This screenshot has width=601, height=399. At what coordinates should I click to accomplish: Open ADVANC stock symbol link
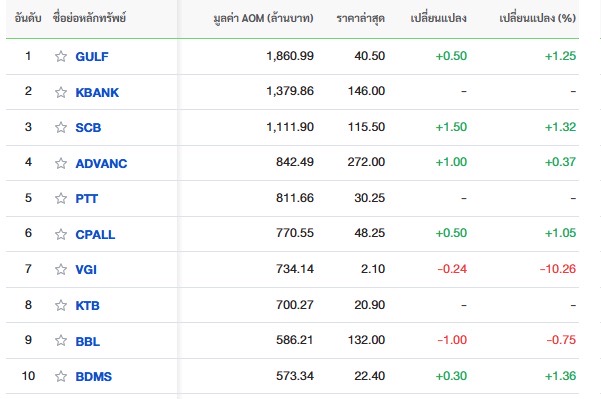102,164
